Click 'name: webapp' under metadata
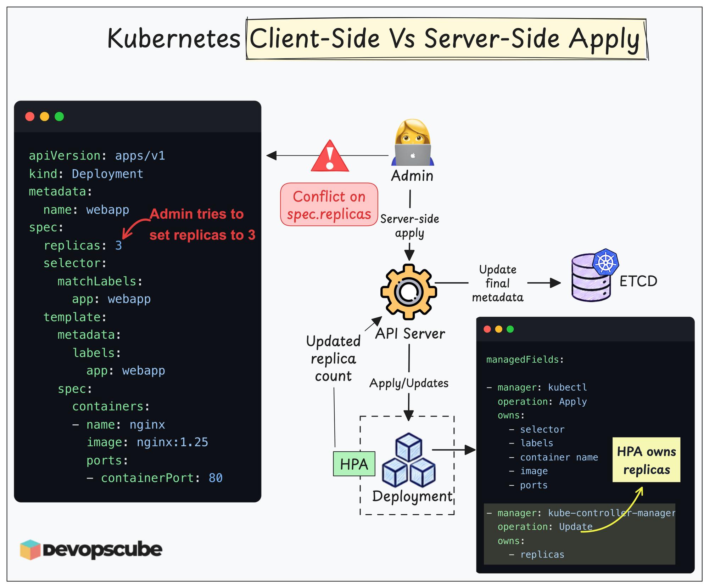 click(86, 210)
